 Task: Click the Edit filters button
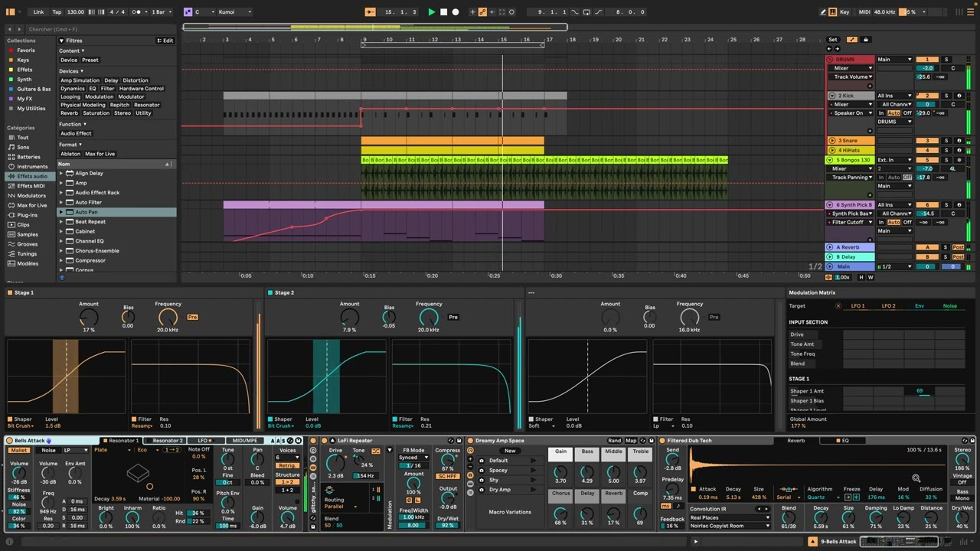(166, 41)
